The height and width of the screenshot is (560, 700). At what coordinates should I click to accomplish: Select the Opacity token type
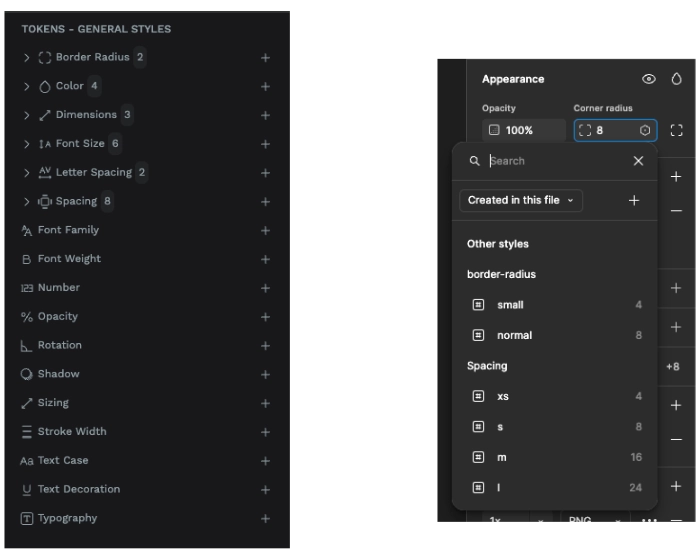tap(49, 316)
